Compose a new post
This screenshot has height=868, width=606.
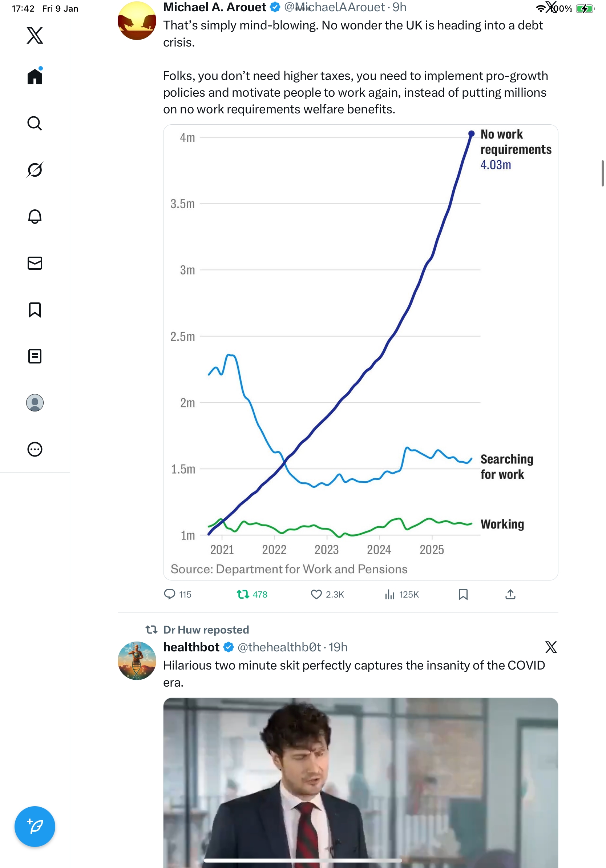(x=35, y=827)
